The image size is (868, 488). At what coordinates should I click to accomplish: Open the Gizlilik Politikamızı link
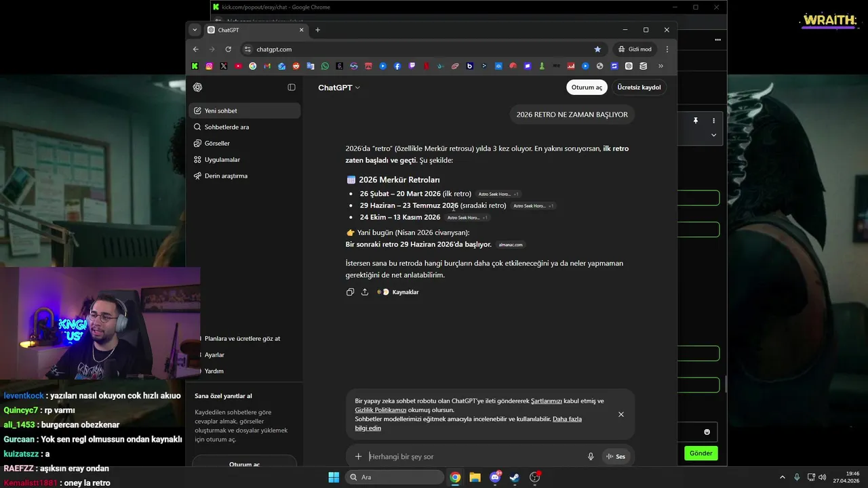(380, 410)
